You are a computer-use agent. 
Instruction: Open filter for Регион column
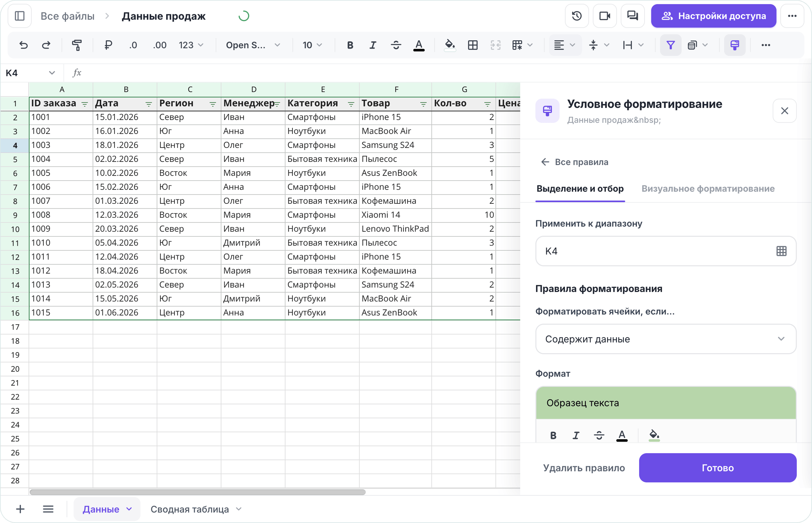pyautogui.click(x=213, y=104)
